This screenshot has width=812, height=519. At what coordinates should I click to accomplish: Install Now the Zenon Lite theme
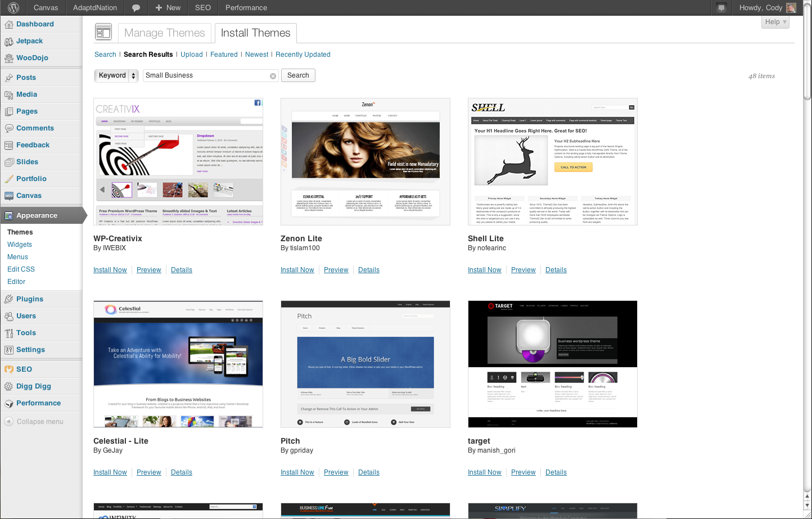297,269
